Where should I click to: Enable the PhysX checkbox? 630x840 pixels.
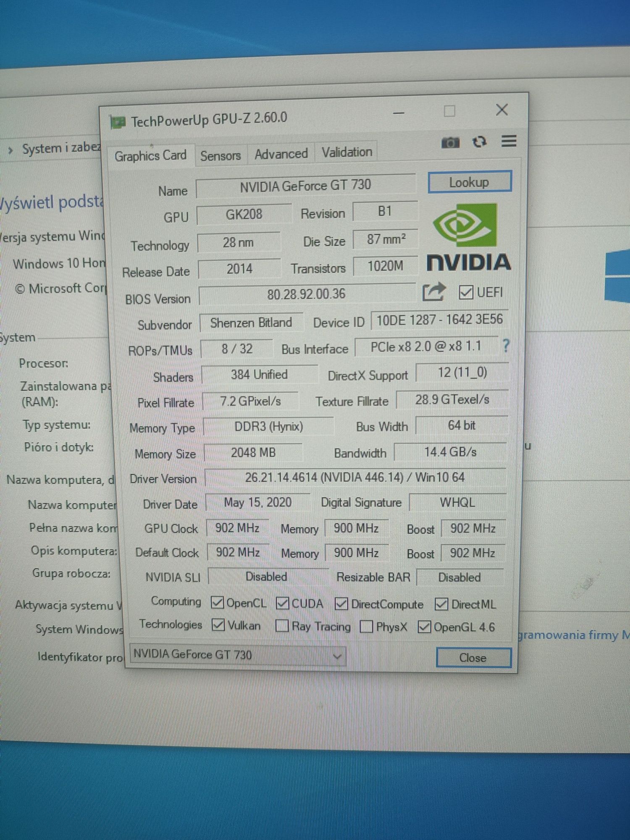coord(366,627)
